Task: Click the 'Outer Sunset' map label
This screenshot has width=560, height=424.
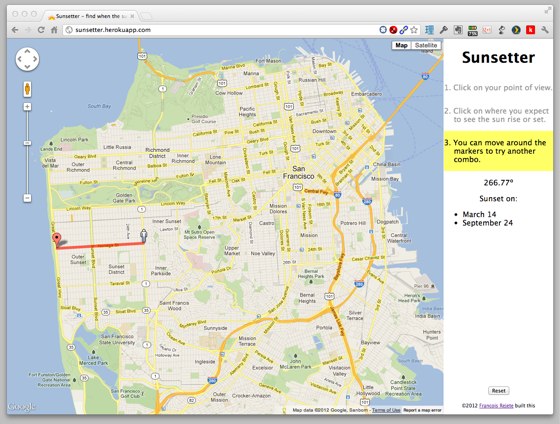Action: 78,259
